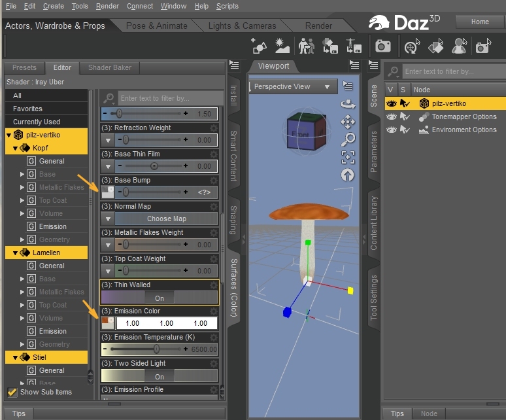Toggle selectability of pilz-vertiko node

405,103
